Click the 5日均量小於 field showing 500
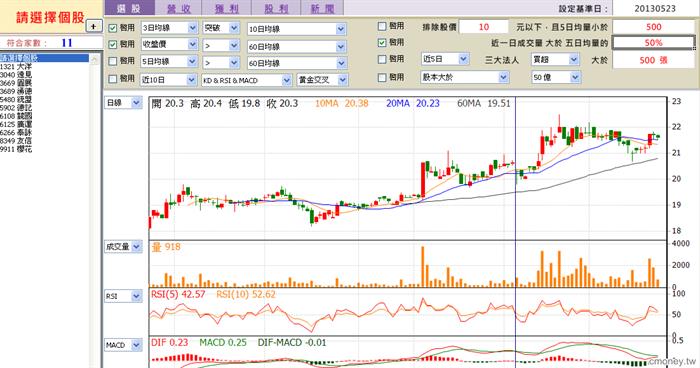Image resolution: width=700 pixels, height=368 pixels. coord(654,27)
